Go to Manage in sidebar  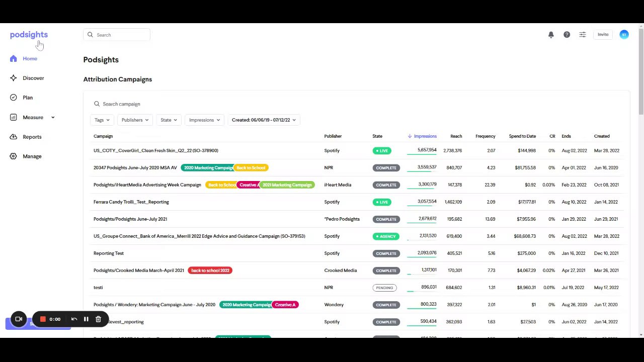(x=32, y=156)
